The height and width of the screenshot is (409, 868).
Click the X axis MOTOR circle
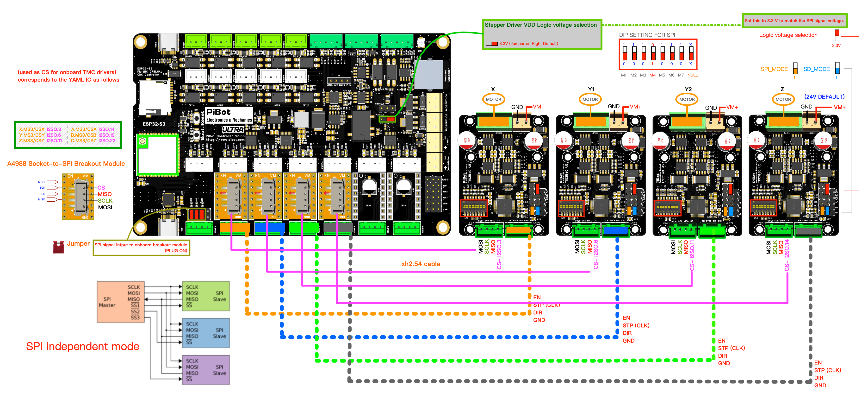click(x=493, y=99)
